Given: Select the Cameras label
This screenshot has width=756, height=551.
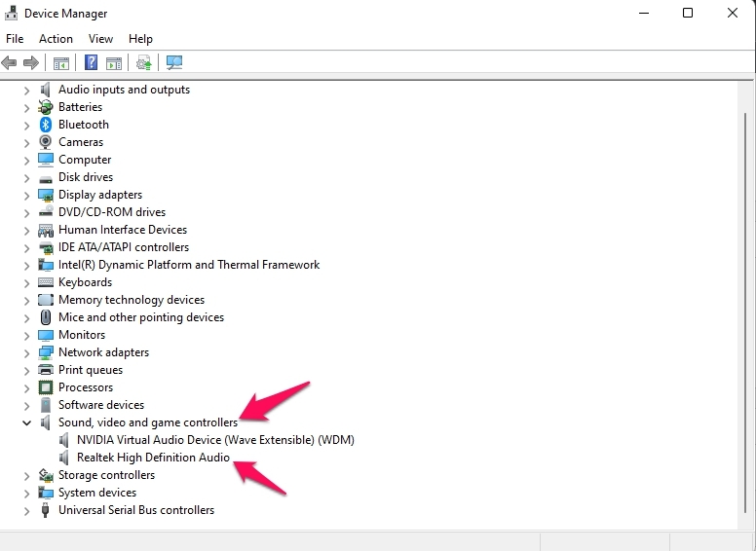Looking at the screenshot, I should 81,142.
